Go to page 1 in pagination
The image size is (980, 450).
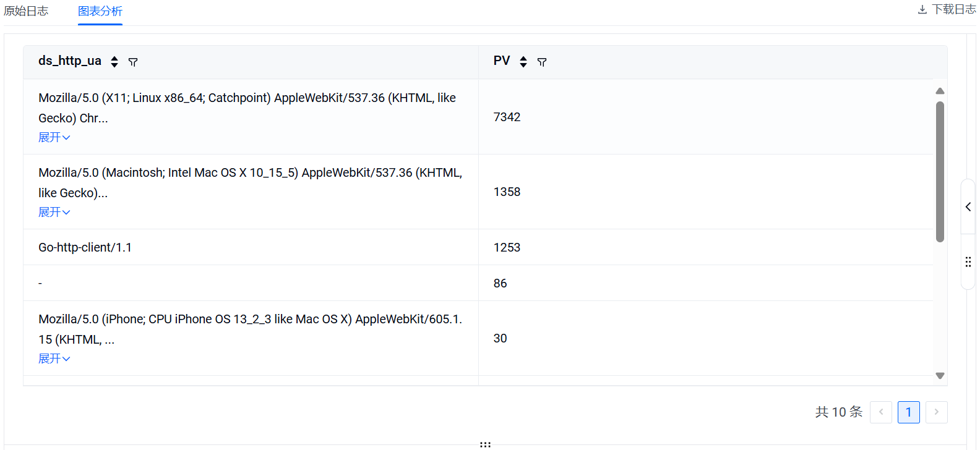click(x=908, y=412)
